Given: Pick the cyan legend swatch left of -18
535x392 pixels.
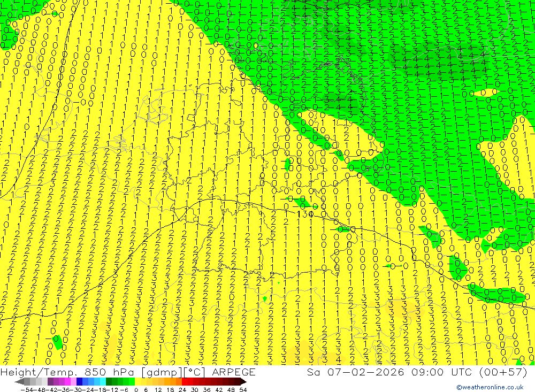Looking at the screenshot, I should pos(103,382).
